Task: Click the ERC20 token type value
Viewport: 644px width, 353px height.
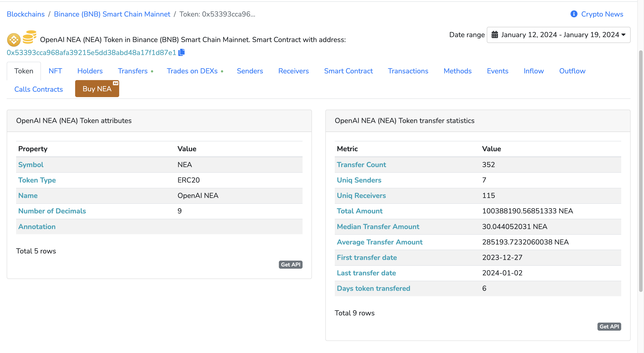Action: click(x=189, y=180)
